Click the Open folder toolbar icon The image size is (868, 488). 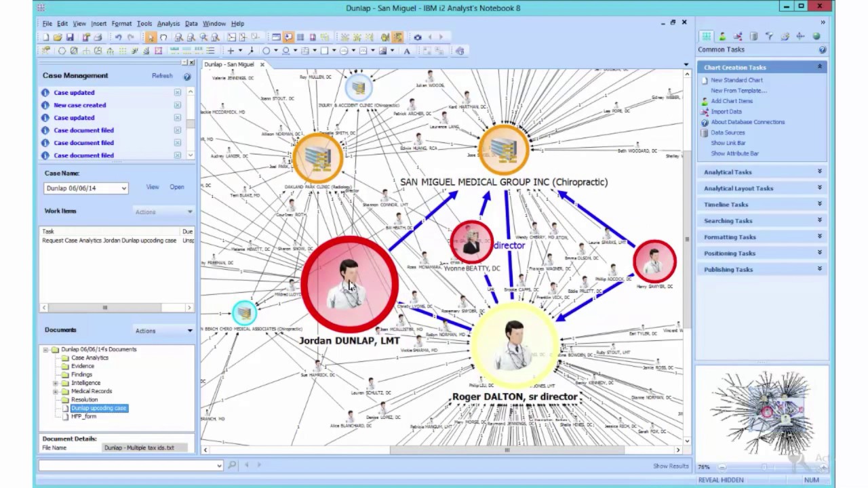[58, 37]
